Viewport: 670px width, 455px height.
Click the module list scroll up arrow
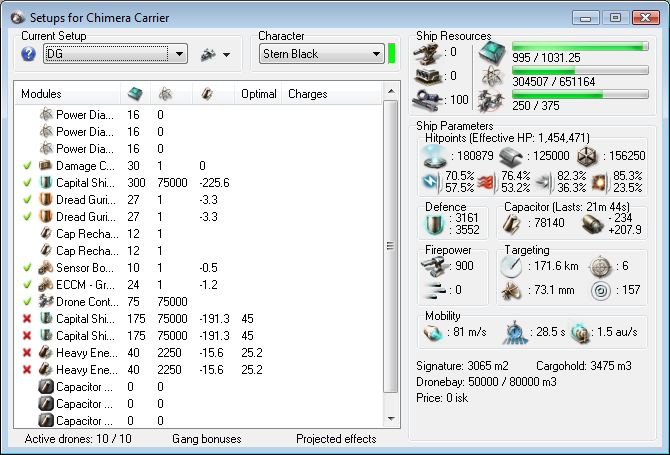click(391, 91)
